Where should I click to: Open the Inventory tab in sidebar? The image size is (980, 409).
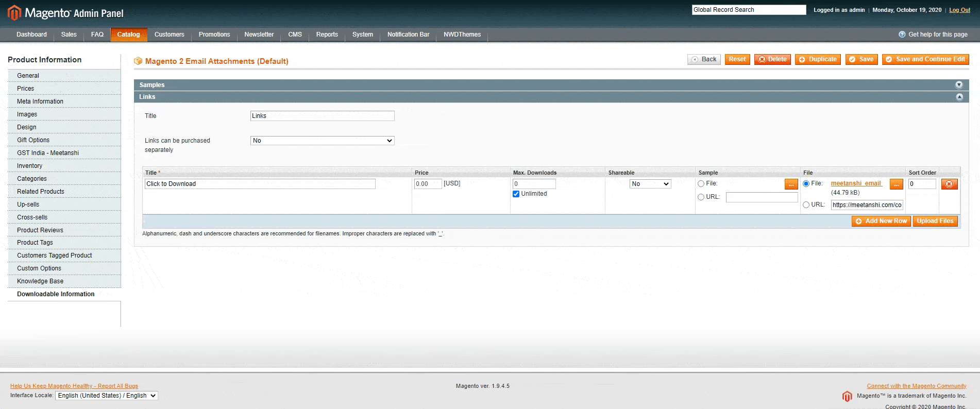click(x=29, y=166)
